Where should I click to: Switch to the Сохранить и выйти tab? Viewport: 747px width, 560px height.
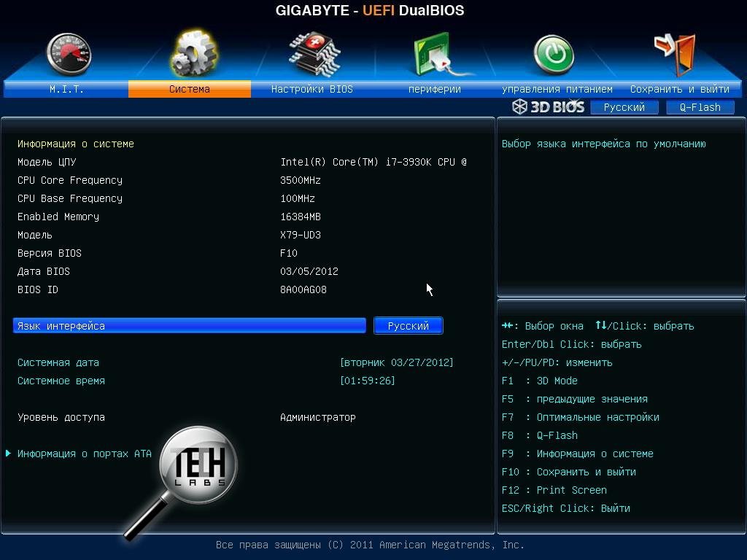point(679,88)
